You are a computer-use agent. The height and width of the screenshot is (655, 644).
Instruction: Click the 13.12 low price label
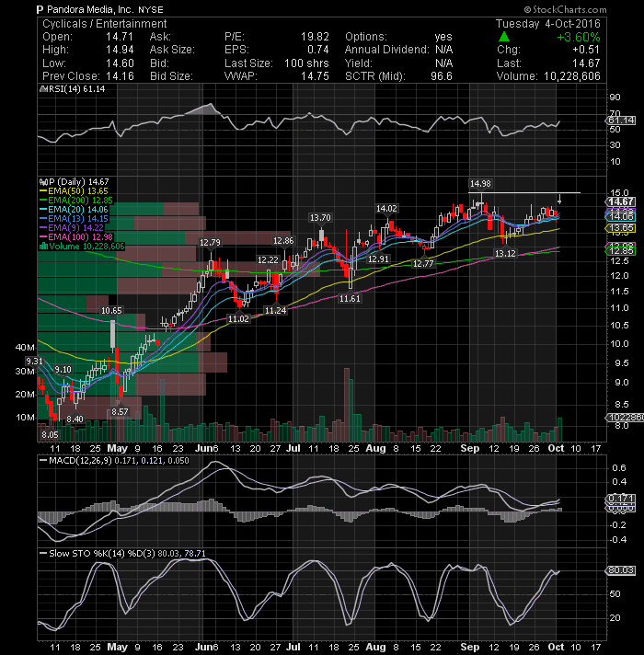pos(505,253)
